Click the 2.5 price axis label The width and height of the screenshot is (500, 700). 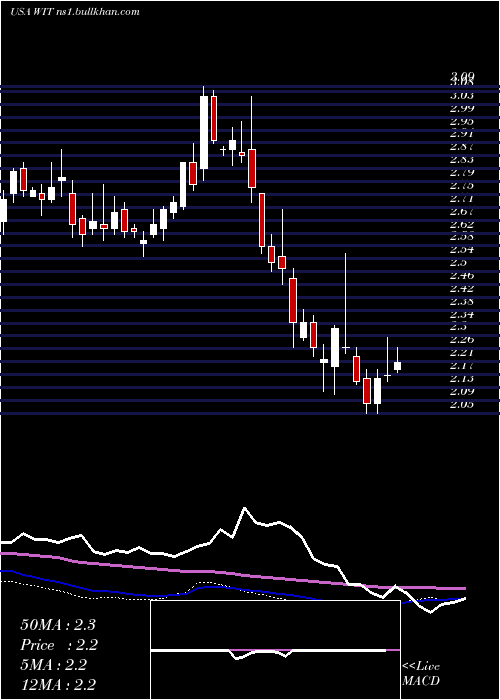point(458,262)
